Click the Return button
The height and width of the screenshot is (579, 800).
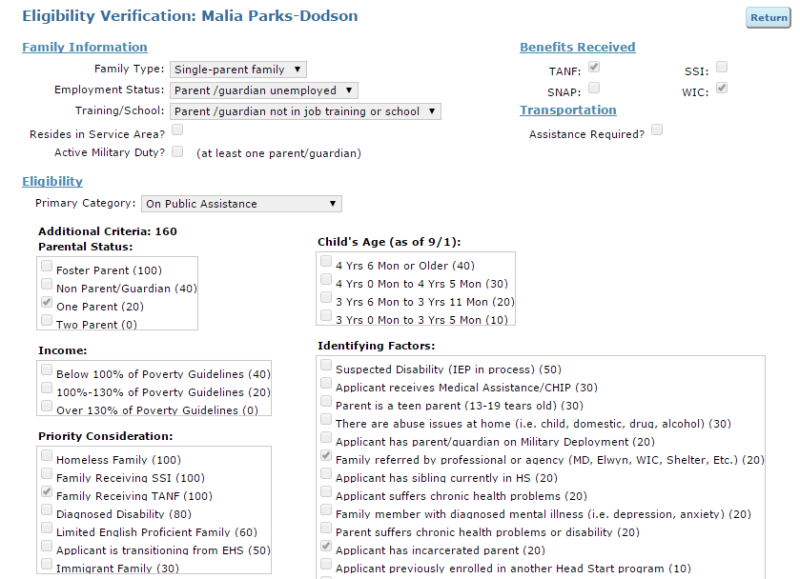pyautogui.click(x=767, y=17)
